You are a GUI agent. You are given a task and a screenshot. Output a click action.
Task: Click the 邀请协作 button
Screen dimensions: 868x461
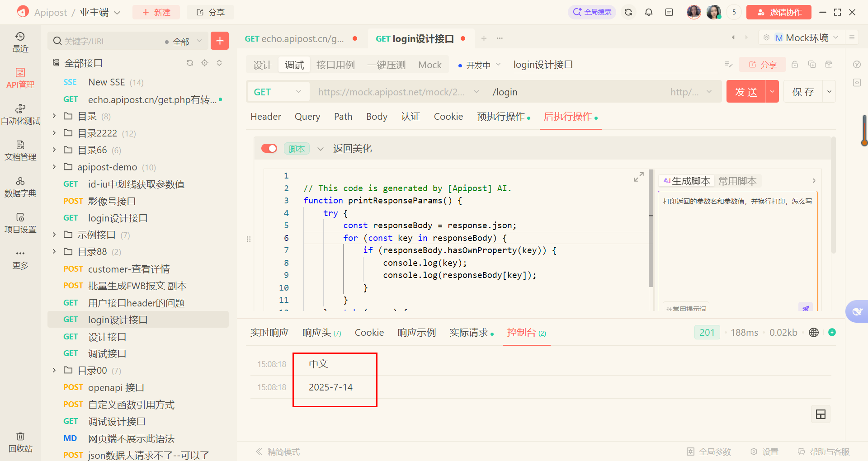pos(778,12)
